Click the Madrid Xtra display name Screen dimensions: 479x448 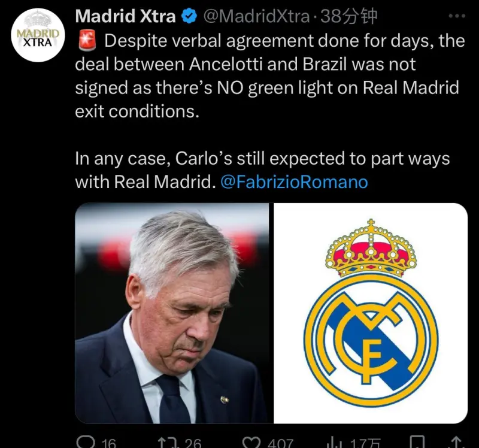click(x=126, y=16)
